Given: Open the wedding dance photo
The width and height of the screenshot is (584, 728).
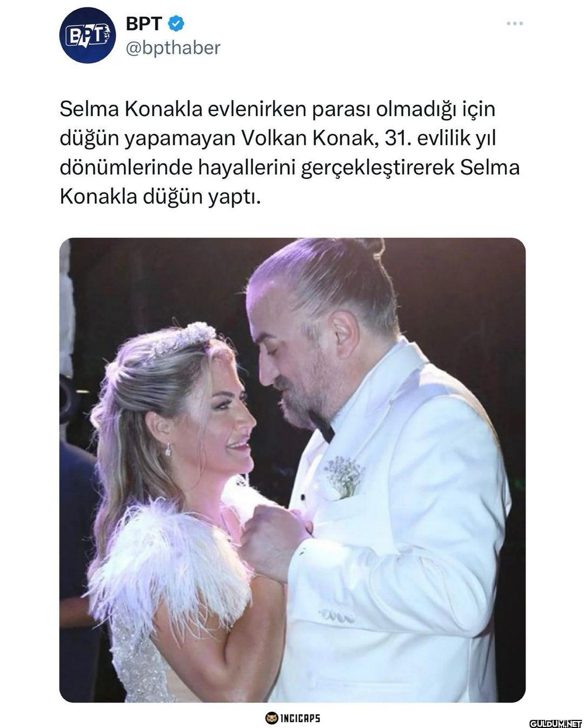Looking at the screenshot, I should click(x=292, y=470).
